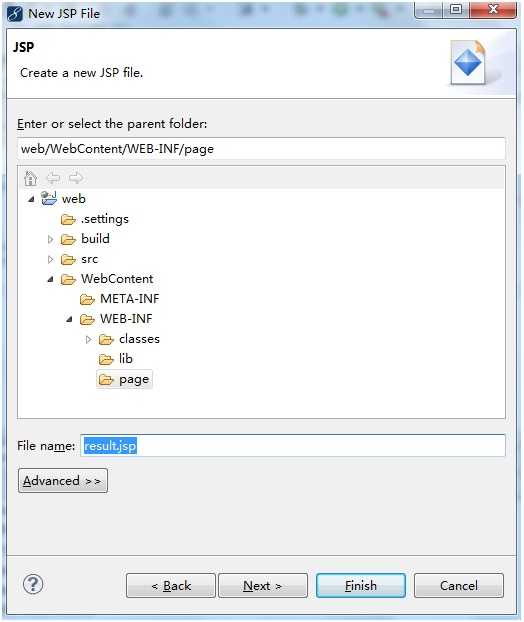Expand the build folder node
Image resolution: width=524 pixels, height=622 pixels.
[x=50, y=239]
